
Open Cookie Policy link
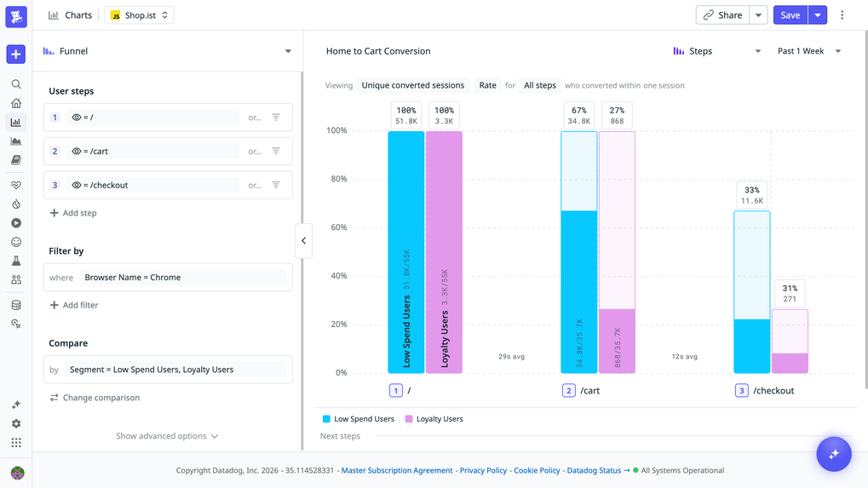pyautogui.click(x=537, y=470)
